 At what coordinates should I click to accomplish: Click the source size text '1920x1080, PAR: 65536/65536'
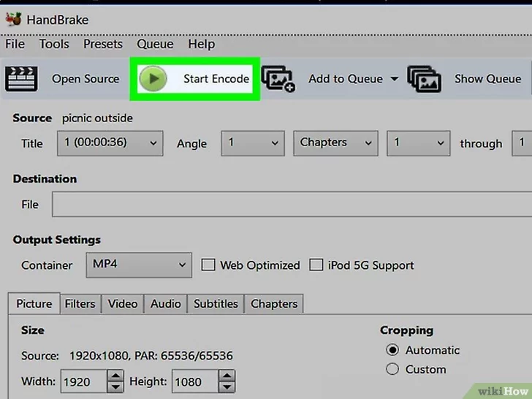tap(151, 356)
